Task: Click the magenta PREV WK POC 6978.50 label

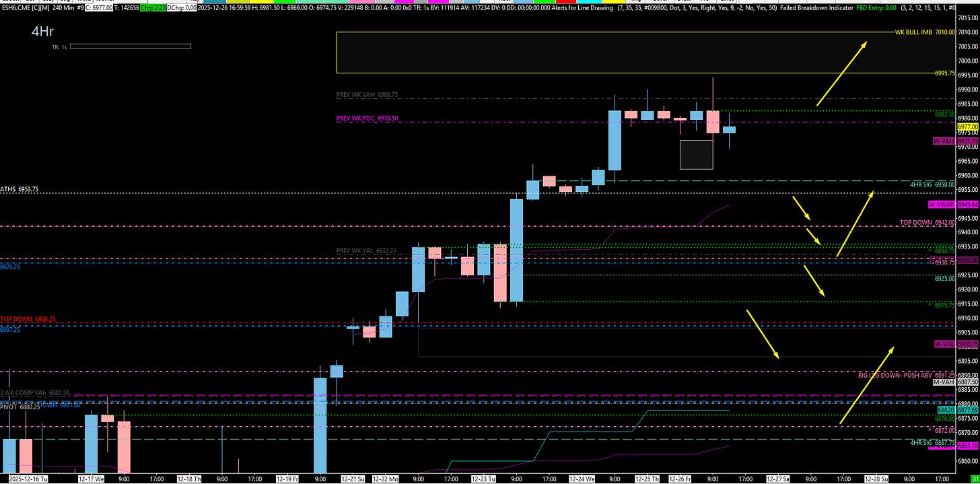Action: click(367, 118)
